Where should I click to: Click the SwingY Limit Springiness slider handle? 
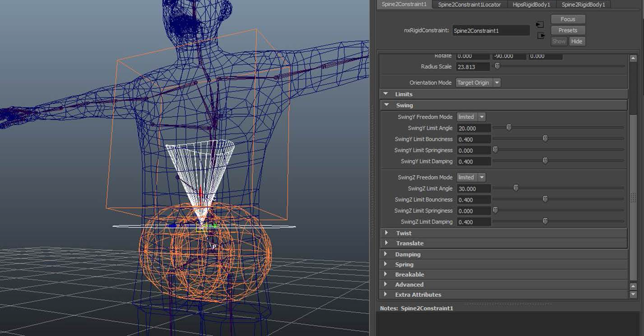[x=495, y=150]
